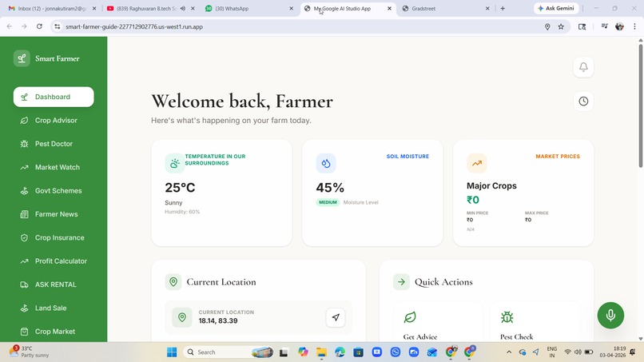Image resolution: width=644 pixels, height=362 pixels.
Task: Open Crop Insurance in the sidebar
Action: pos(54,237)
